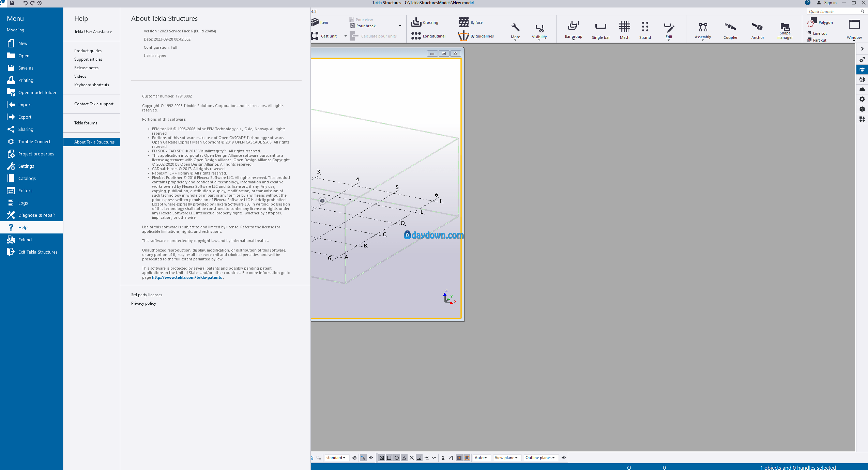Open the standard selection filter dropdown
The height and width of the screenshot is (470, 868).
336,458
